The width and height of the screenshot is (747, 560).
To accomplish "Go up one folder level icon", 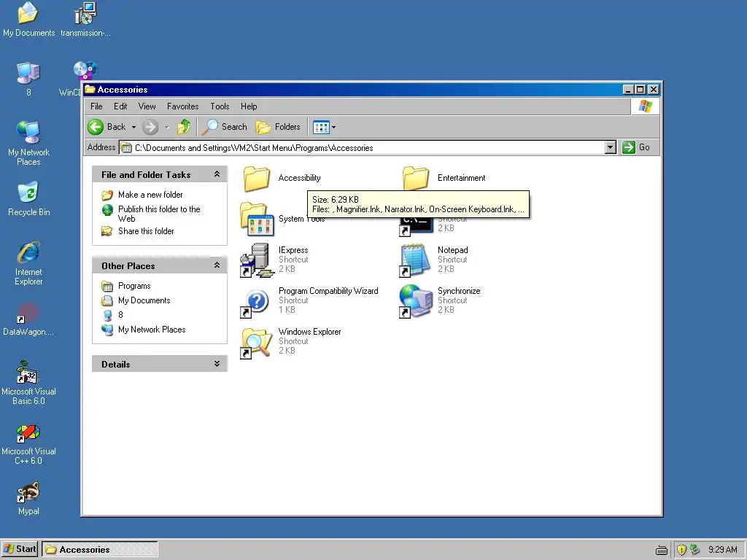I will (184, 127).
